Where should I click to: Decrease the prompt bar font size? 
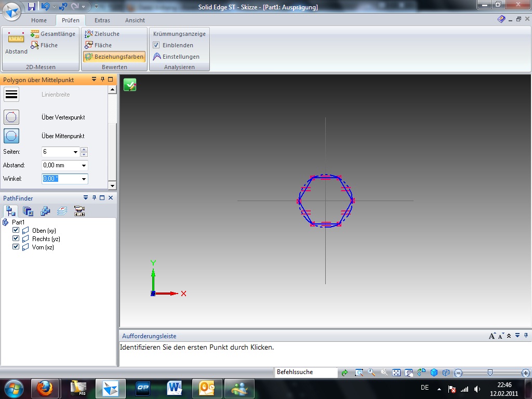click(501, 336)
